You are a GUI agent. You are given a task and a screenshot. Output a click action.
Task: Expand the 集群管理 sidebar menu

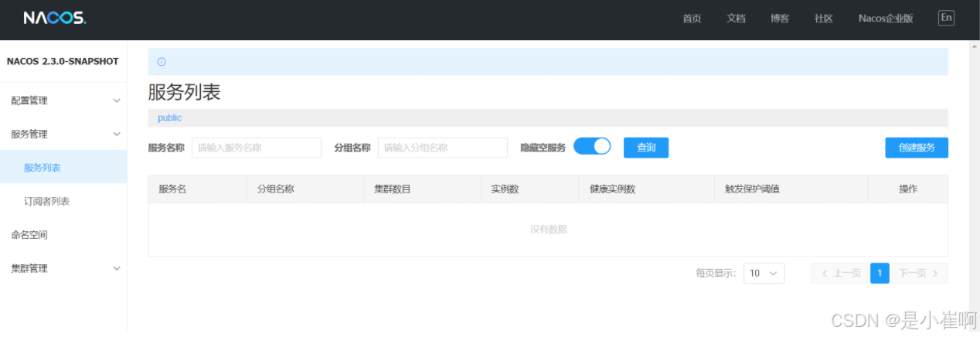coord(63,268)
